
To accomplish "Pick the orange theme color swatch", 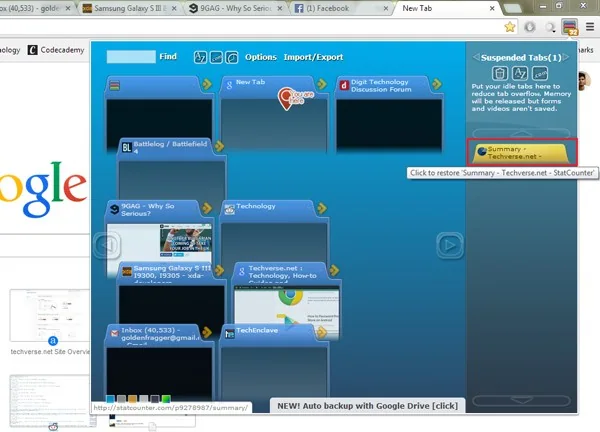I will [x=132, y=399].
